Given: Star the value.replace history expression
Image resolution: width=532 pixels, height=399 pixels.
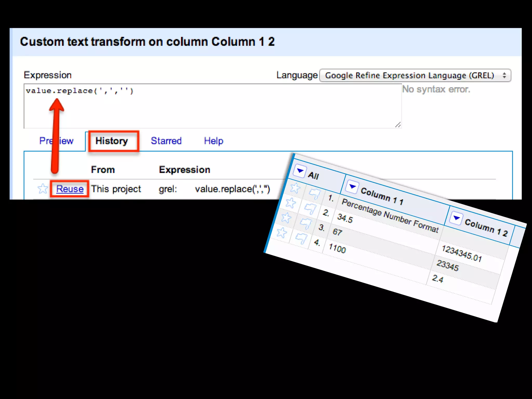Looking at the screenshot, I should pyautogui.click(x=43, y=189).
